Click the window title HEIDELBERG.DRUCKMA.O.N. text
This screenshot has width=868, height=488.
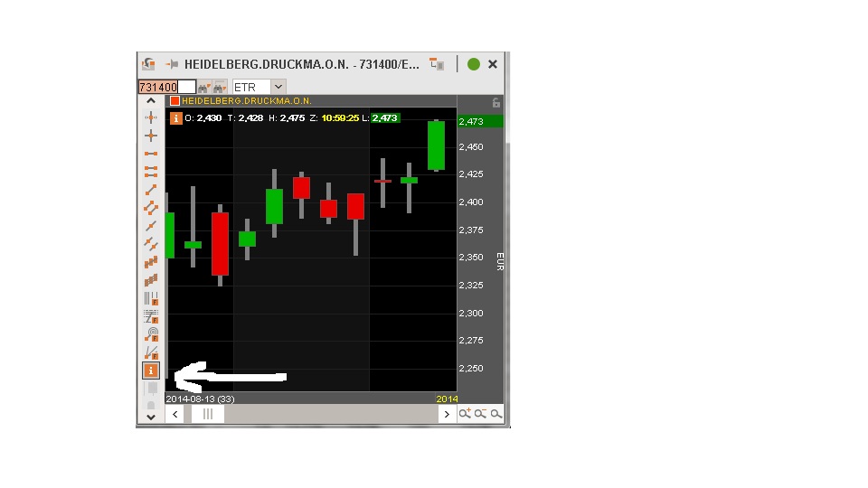point(267,64)
